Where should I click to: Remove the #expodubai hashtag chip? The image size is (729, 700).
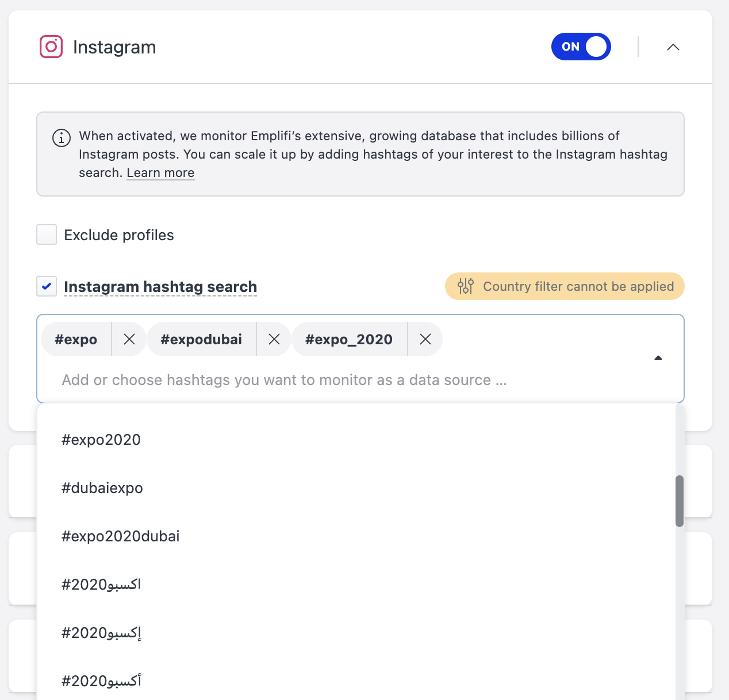274,339
